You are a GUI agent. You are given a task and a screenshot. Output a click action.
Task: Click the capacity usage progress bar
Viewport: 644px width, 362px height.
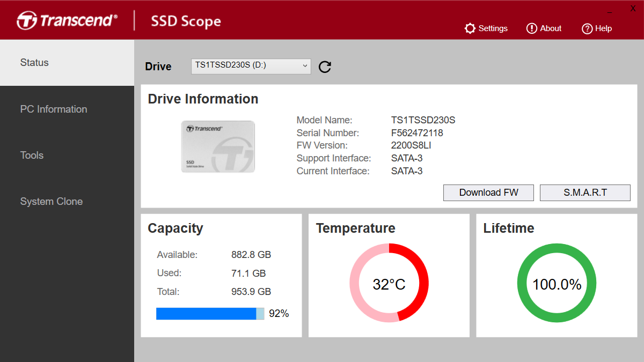click(x=210, y=314)
